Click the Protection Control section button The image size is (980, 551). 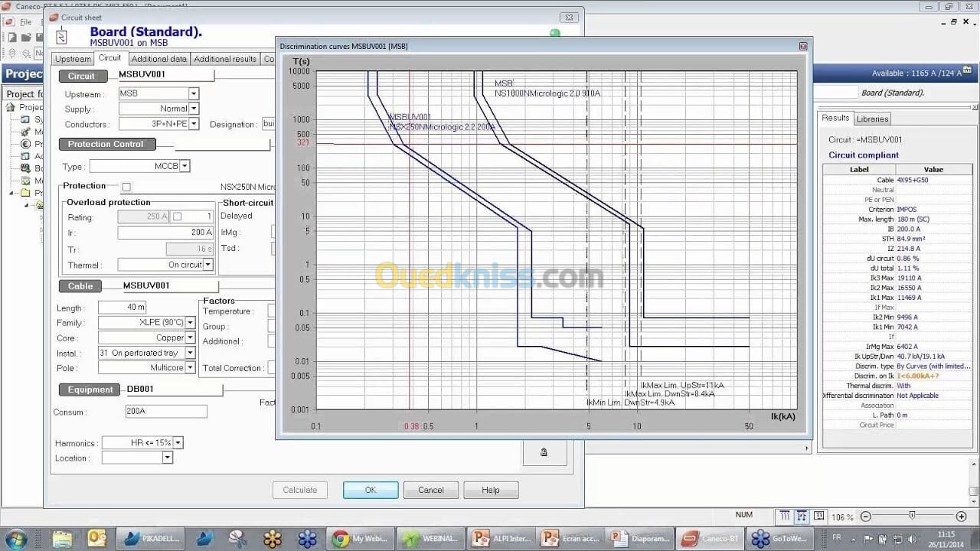(x=106, y=144)
